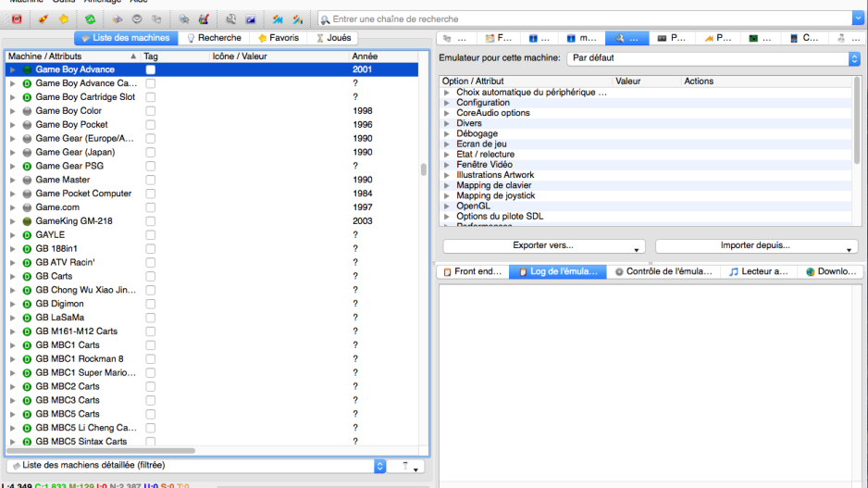Click the red power exit icon
The height and width of the screenshot is (488, 868).
click(17, 19)
